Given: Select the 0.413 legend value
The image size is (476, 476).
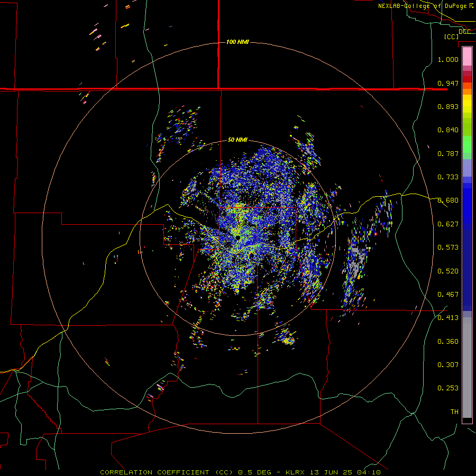Looking at the screenshot, I should coord(448,318).
